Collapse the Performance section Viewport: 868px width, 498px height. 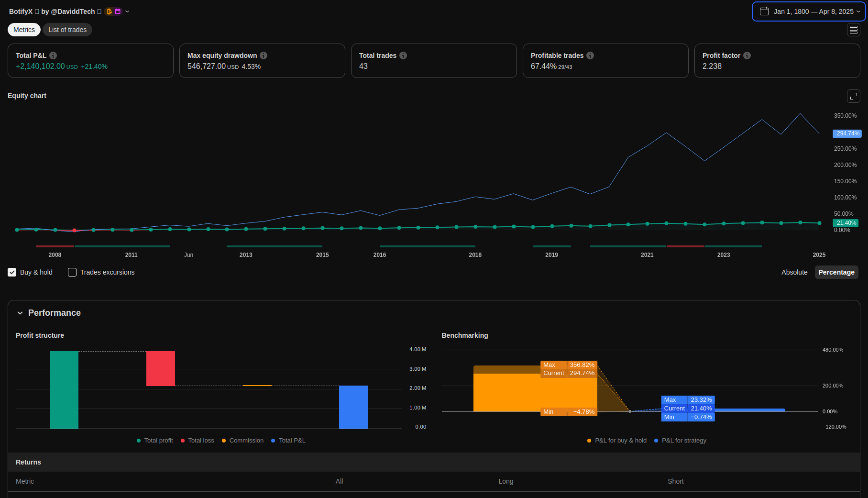(20, 313)
